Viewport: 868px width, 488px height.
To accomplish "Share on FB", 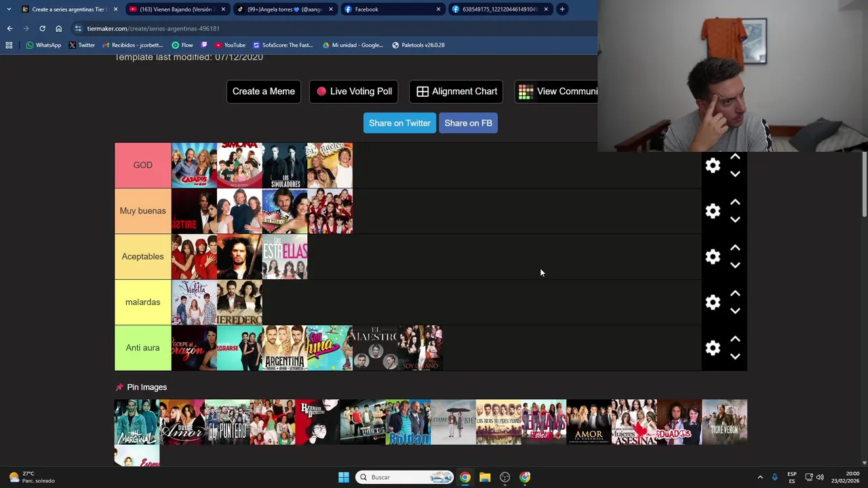I will tap(468, 123).
